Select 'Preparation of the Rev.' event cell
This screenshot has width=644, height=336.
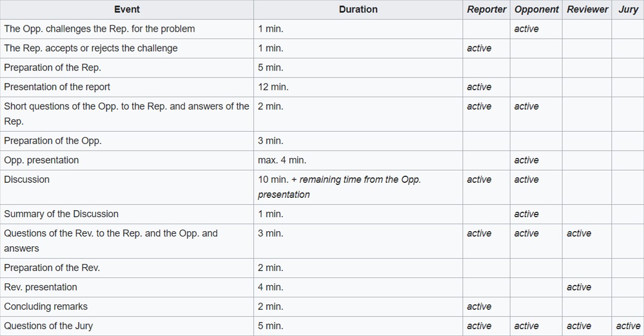[127, 268]
